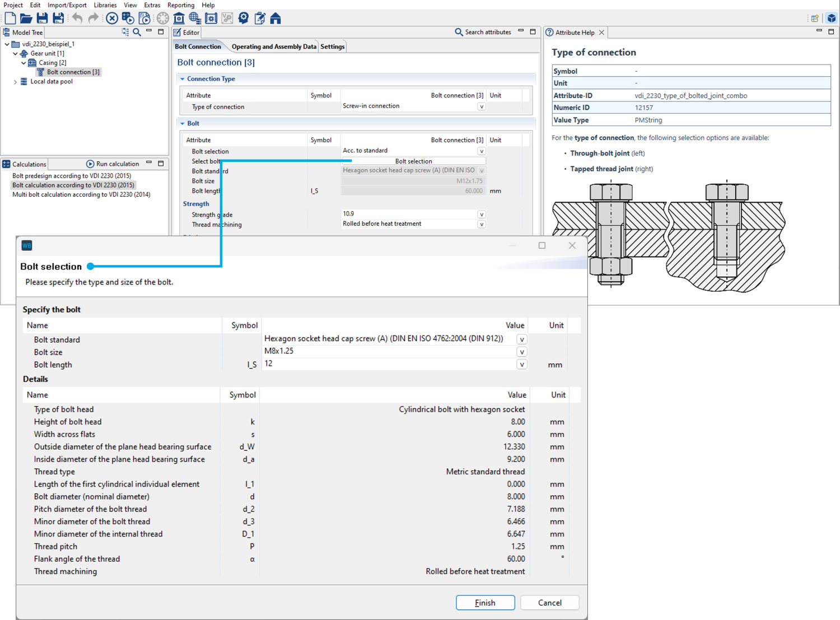
Task: Open the M8x1.25 bolt size dropdown
Action: pos(521,352)
